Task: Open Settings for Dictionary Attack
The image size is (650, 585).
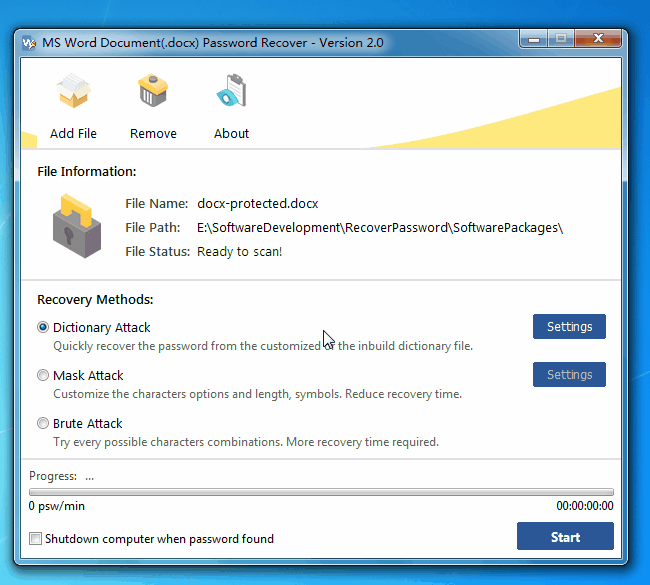Action: click(569, 327)
